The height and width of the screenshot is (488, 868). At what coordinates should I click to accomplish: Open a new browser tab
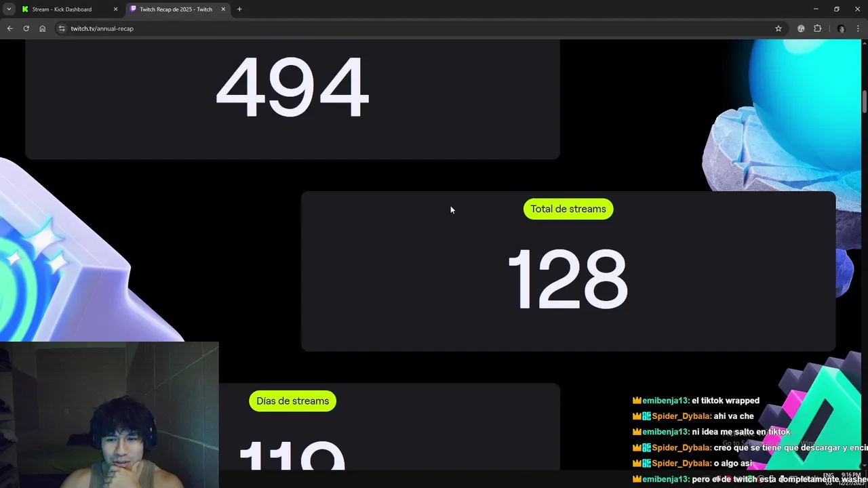click(239, 9)
